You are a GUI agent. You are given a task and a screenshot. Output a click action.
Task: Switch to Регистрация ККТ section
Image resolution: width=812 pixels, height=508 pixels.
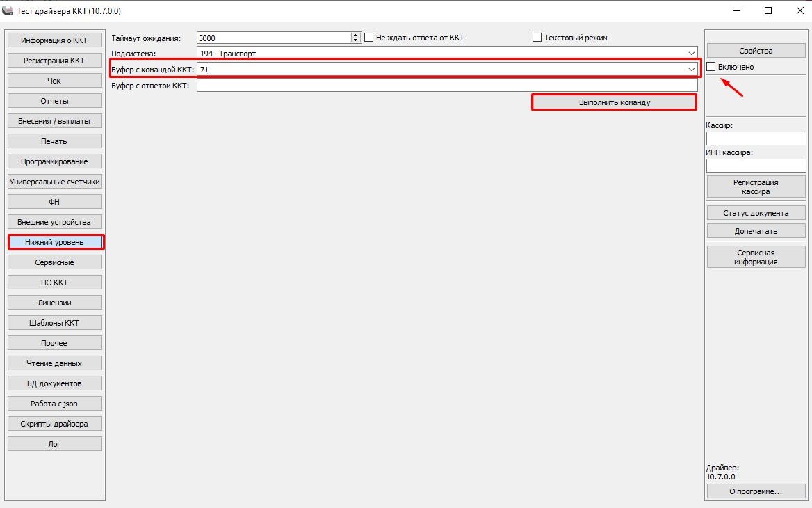[54, 60]
